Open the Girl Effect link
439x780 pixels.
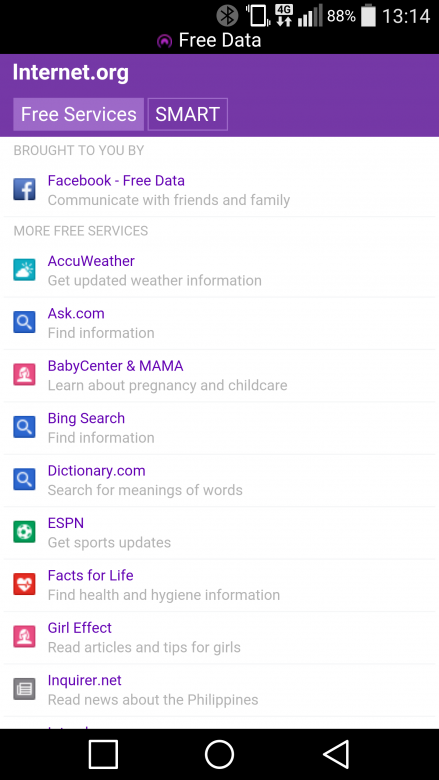point(80,628)
